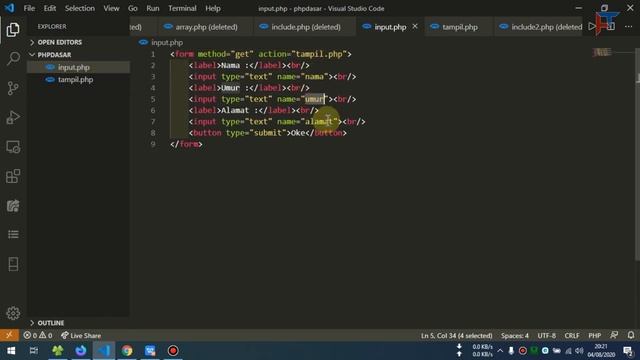Open the server-style icon above the gear

coord(13,264)
